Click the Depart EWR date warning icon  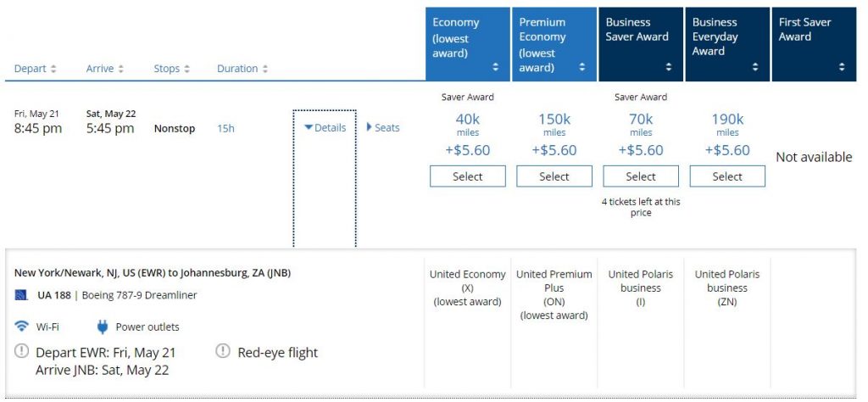(22, 351)
